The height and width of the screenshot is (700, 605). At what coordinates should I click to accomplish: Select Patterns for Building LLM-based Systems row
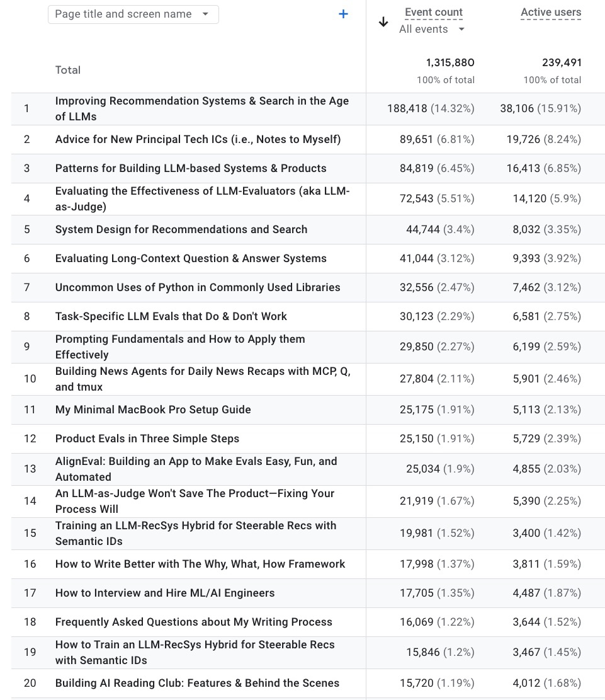[x=191, y=168]
